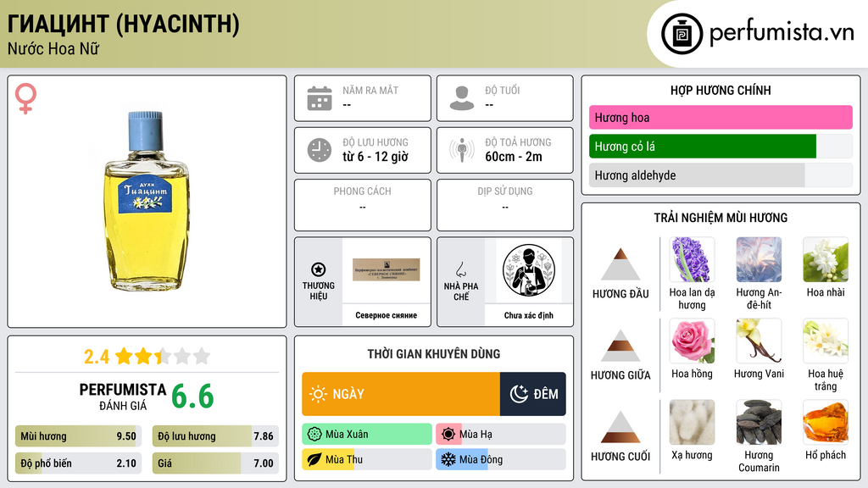The image size is (868, 488).
Task: Click the sillage icon beside Độ toả hương
Action: [462, 150]
